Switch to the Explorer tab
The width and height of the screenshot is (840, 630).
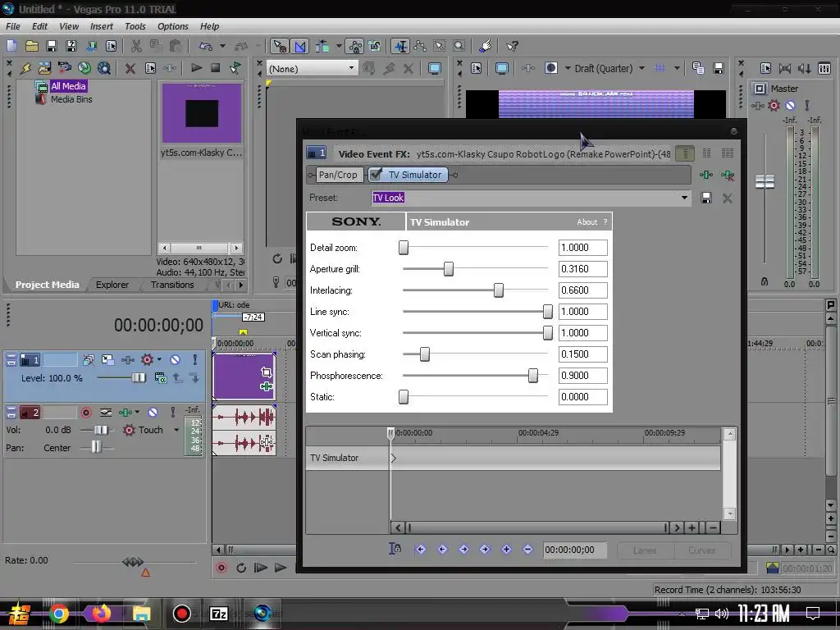click(x=112, y=285)
